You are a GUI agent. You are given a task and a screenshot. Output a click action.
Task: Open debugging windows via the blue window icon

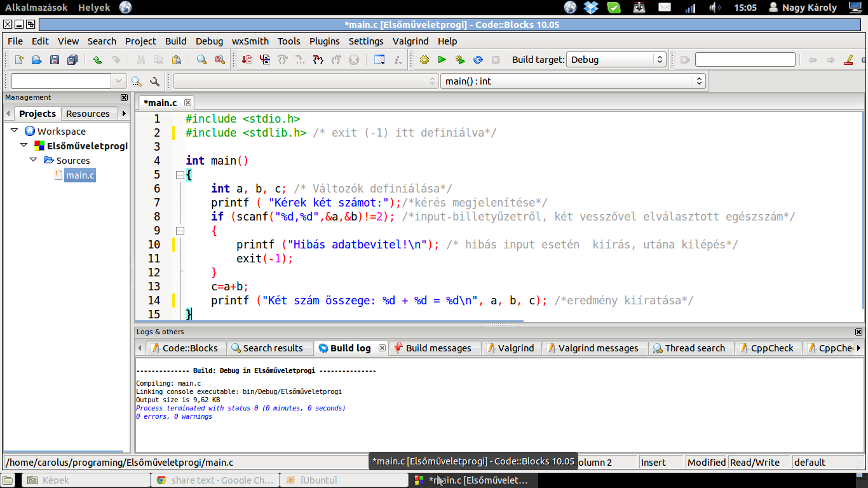point(379,60)
